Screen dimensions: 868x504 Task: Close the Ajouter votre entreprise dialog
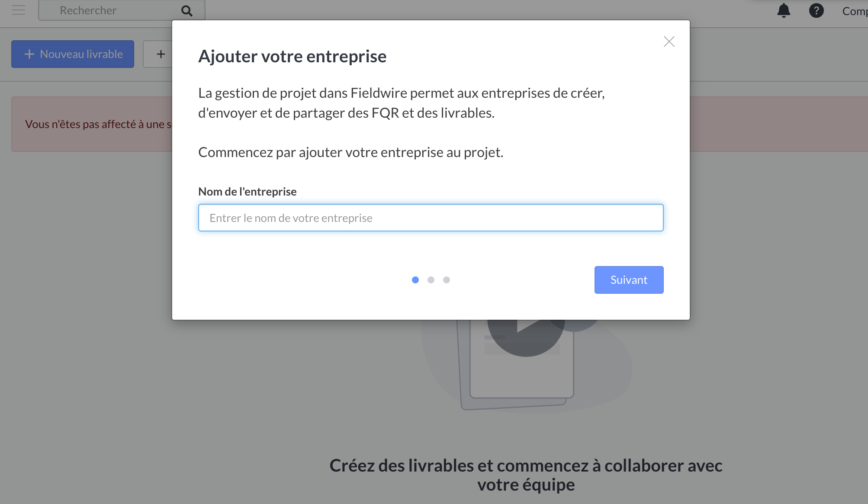[x=669, y=42]
